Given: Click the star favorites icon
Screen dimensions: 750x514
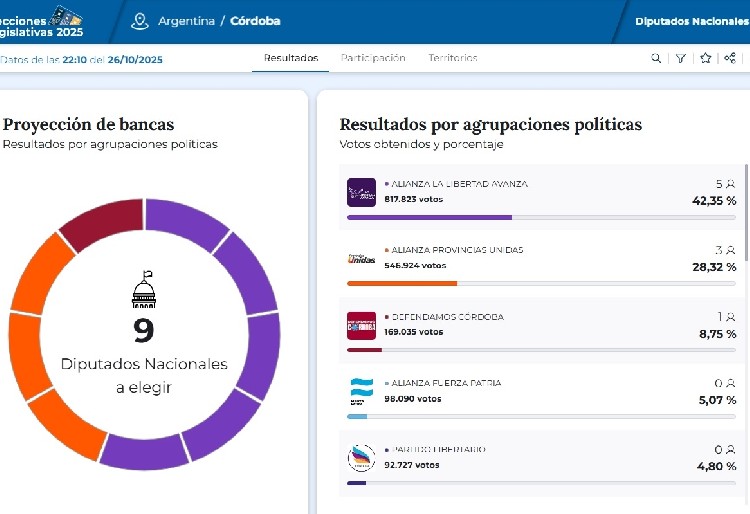Looking at the screenshot, I should tap(706, 58).
